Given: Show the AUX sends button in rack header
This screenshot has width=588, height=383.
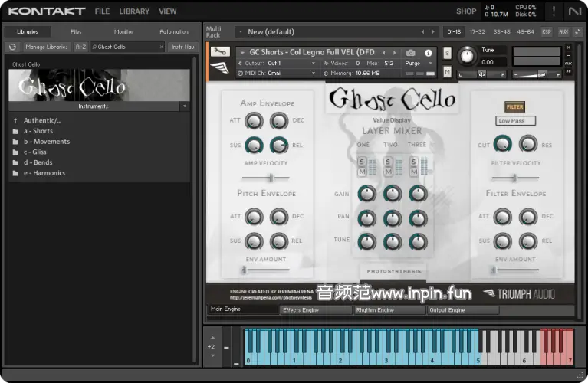Looking at the screenshot, I should click(x=563, y=32).
